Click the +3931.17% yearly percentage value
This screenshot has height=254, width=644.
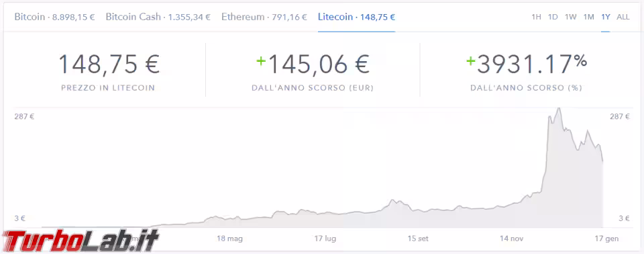tap(527, 65)
